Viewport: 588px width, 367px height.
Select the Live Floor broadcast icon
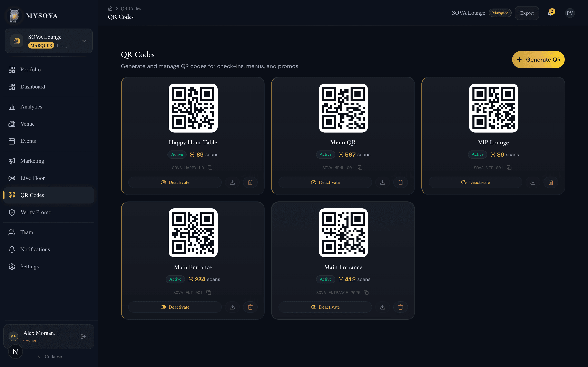point(12,178)
